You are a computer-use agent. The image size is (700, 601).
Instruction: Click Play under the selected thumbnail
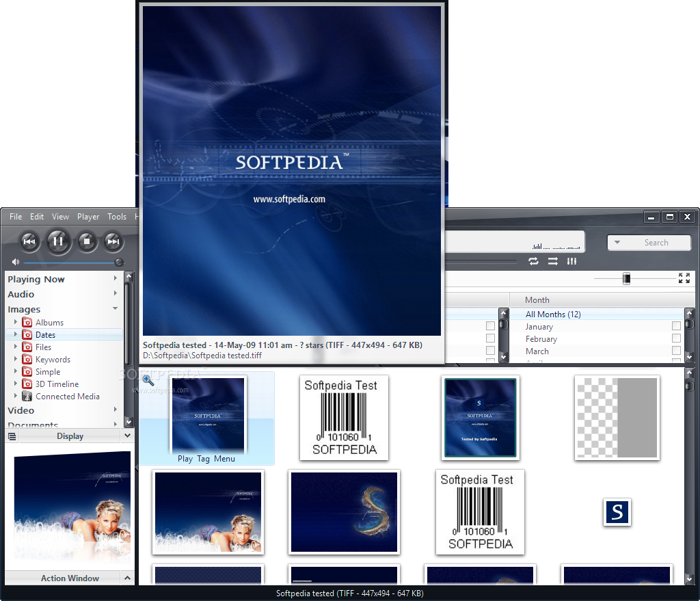click(x=185, y=459)
